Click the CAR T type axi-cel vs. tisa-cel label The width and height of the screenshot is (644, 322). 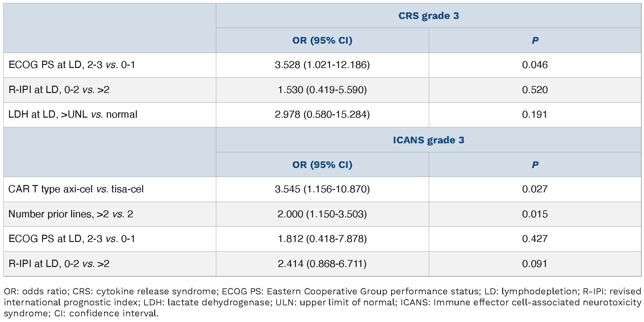click(x=76, y=189)
